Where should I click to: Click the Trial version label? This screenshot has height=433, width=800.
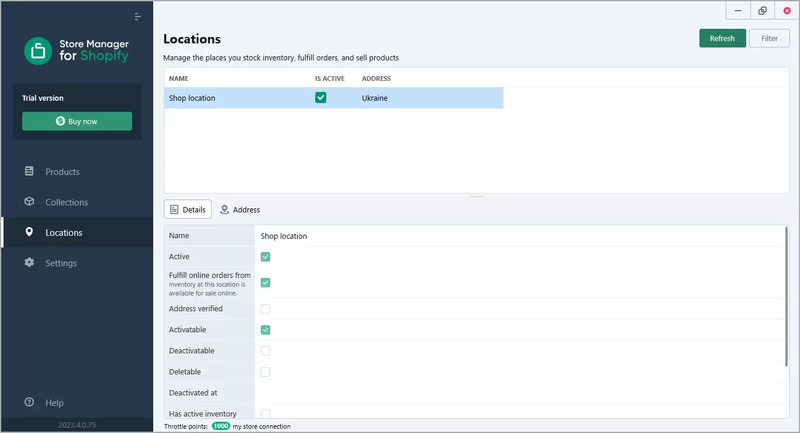43,98
